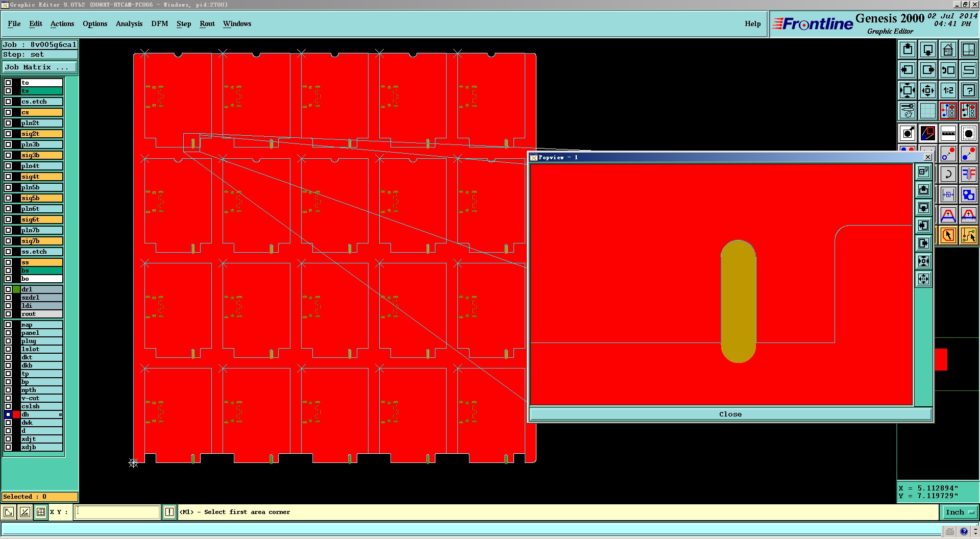Open the DFM menu

[x=160, y=23]
